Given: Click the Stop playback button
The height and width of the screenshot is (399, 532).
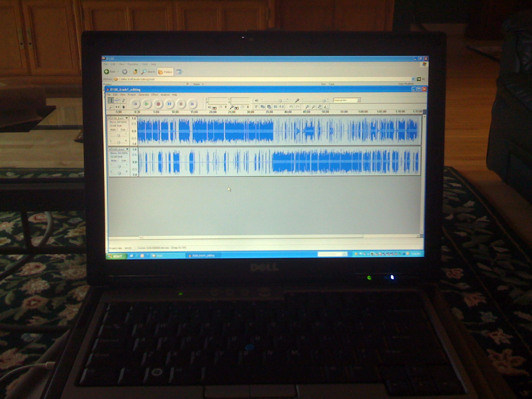Looking at the screenshot, I should point(181,104).
